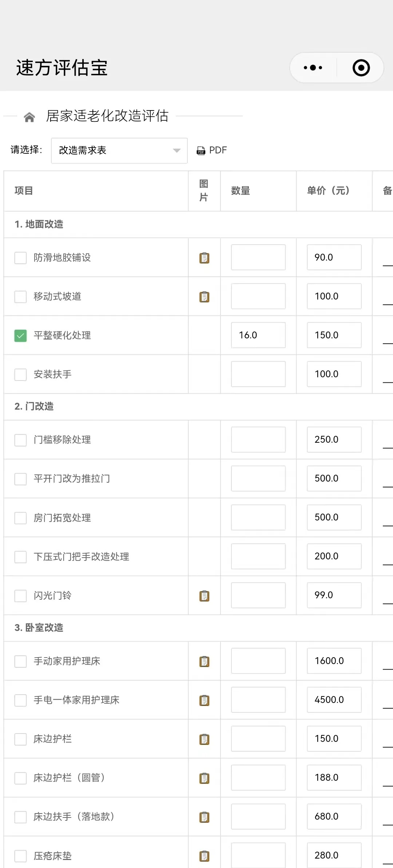Tick the 门槛移除处理 checkbox
The width and height of the screenshot is (393, 868).
coord(20,440)
